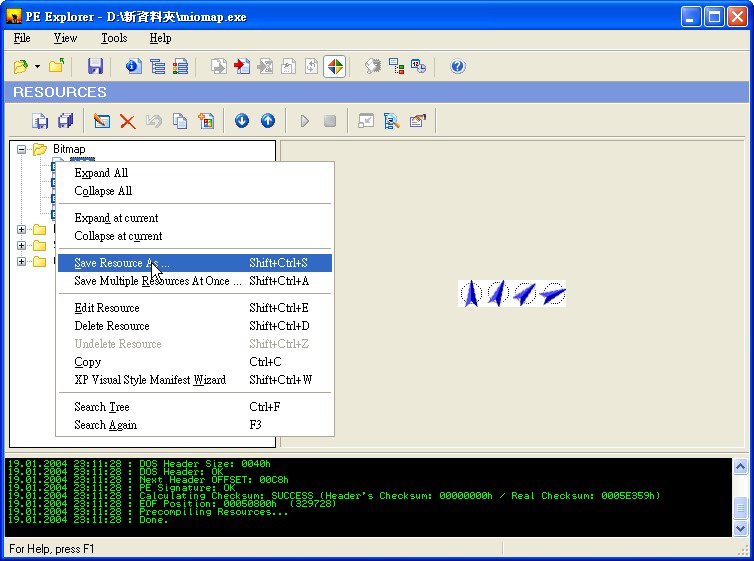Click the Open File folder icon

[x=21, y=66]
